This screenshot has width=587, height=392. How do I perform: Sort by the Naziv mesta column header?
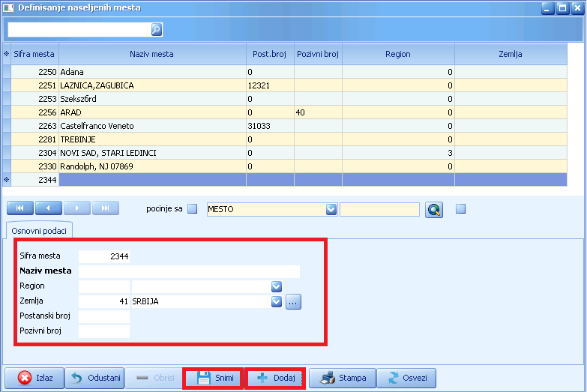coord(153,54)
